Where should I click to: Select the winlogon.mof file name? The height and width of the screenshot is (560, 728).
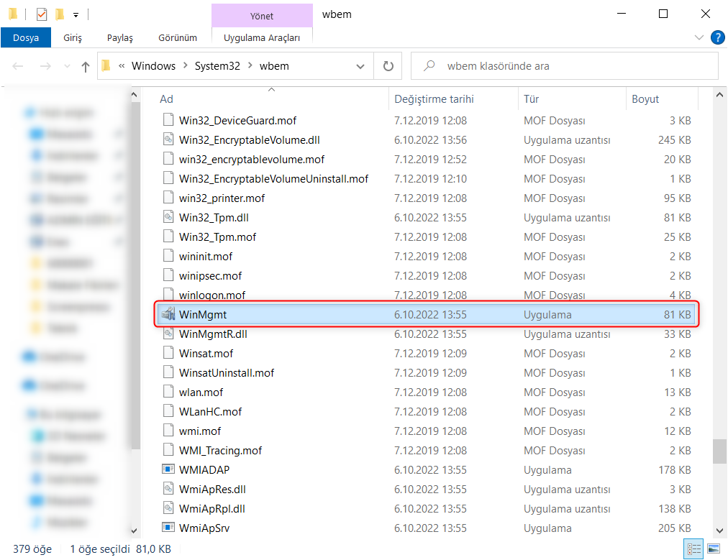click(x=212, y=295)
